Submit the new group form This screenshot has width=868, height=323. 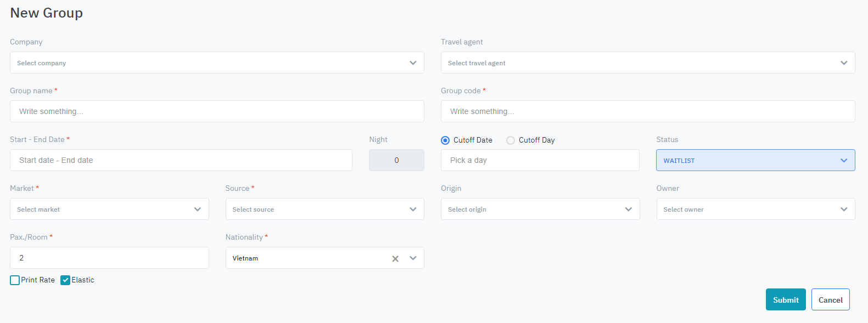786,299
